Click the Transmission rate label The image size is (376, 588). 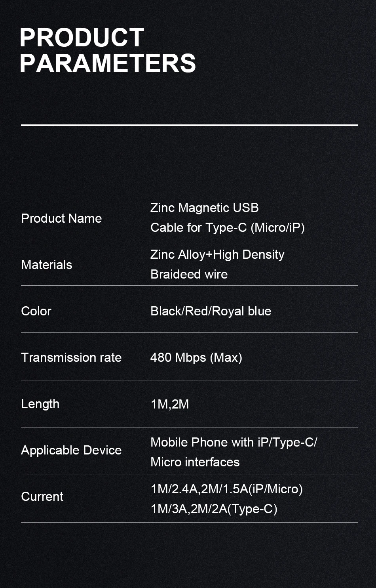coord(71,357)
